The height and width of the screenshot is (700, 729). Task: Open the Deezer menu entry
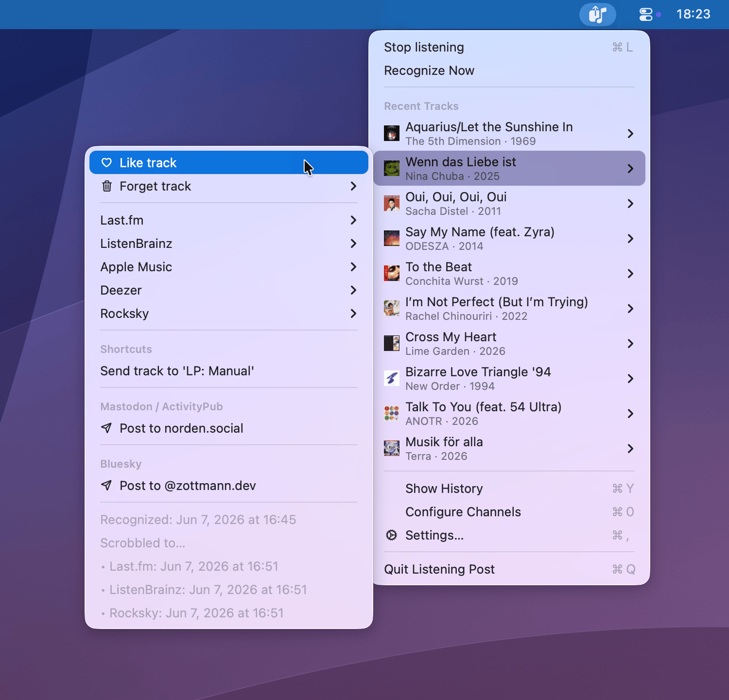click(229, 290)
